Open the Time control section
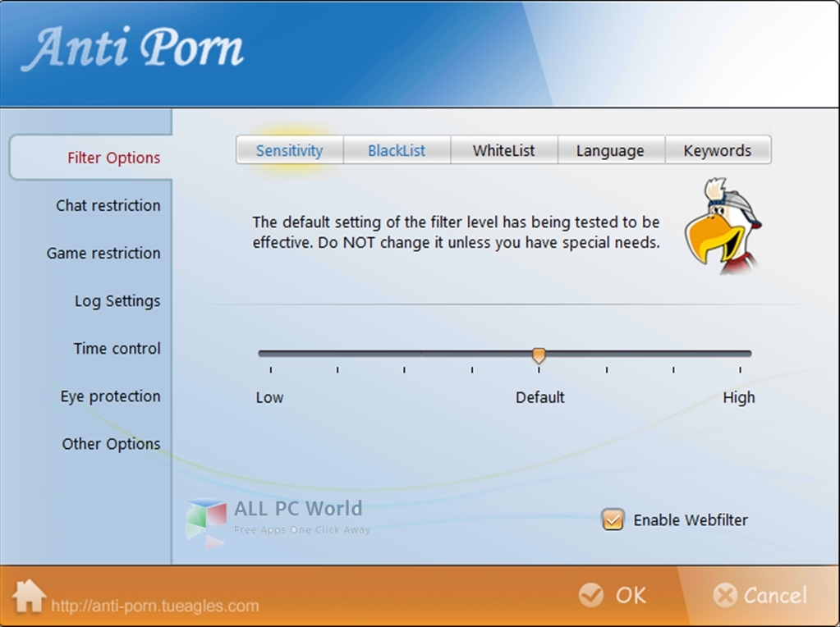840x627 pixels. pyautogui.click(x=117, y=348)
